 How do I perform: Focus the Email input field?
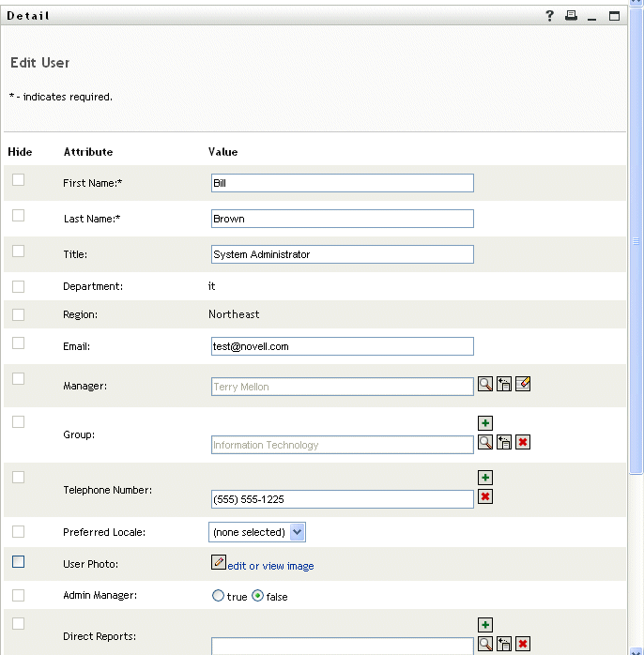343,346
